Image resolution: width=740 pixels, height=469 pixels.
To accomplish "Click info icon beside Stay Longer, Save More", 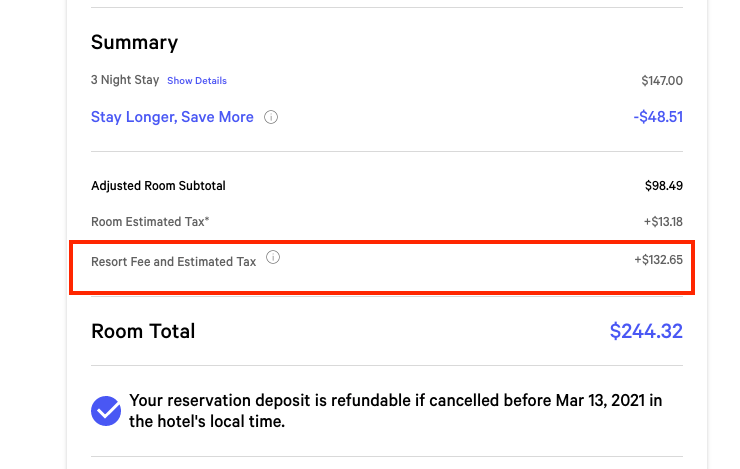I will [271, 117].
